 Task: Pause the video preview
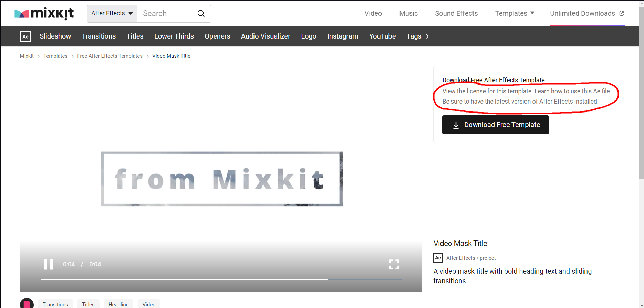49,264
